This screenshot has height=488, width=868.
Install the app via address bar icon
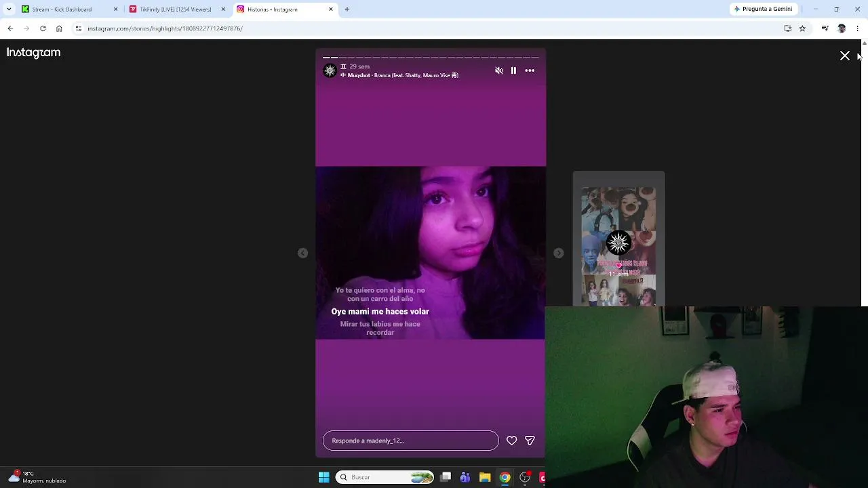tap(788, 28)
